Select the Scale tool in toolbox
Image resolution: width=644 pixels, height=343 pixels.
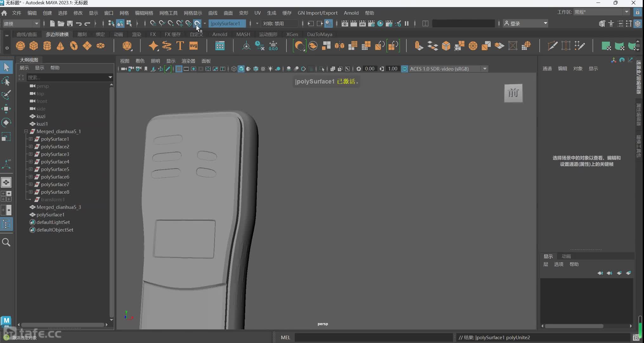point(6,137)
